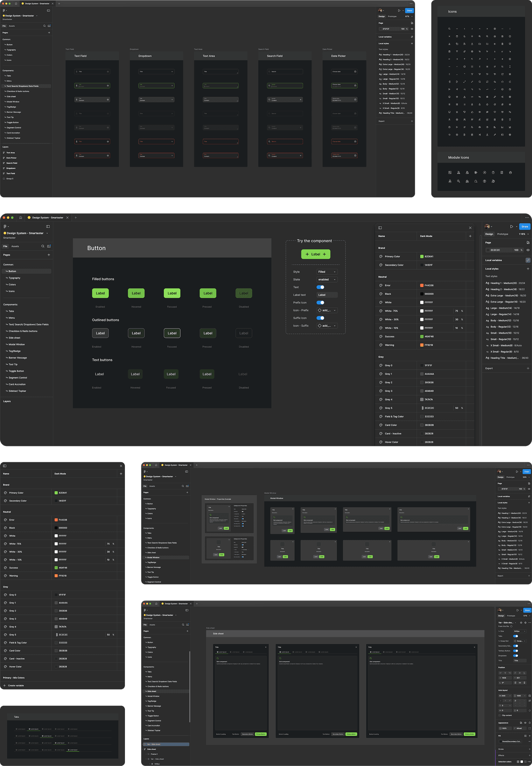Screen dimensions: 532x766
Task: Switch to Prototype tab next to 116% zoom
Action: (x=503, y=234)
